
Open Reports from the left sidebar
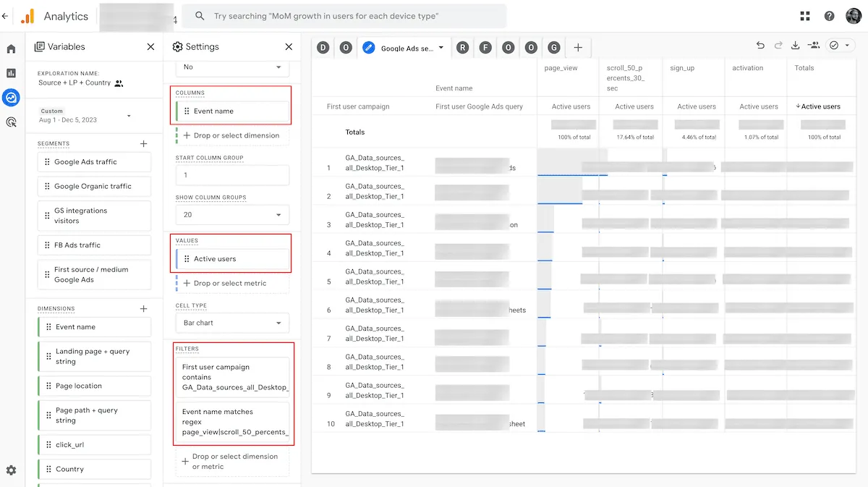(10, 72)
